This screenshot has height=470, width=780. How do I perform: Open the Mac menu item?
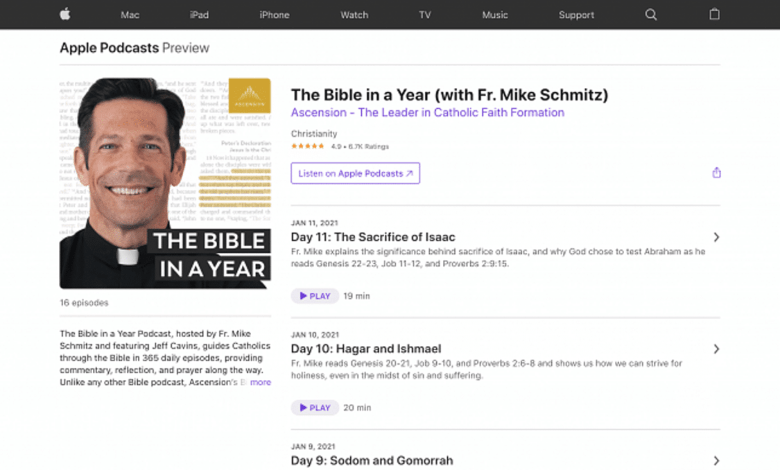point(130,15)
